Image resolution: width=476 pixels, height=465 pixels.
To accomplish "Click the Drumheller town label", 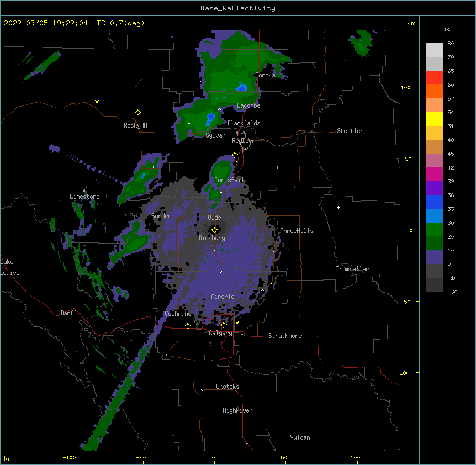I will [x=352, y=269].
